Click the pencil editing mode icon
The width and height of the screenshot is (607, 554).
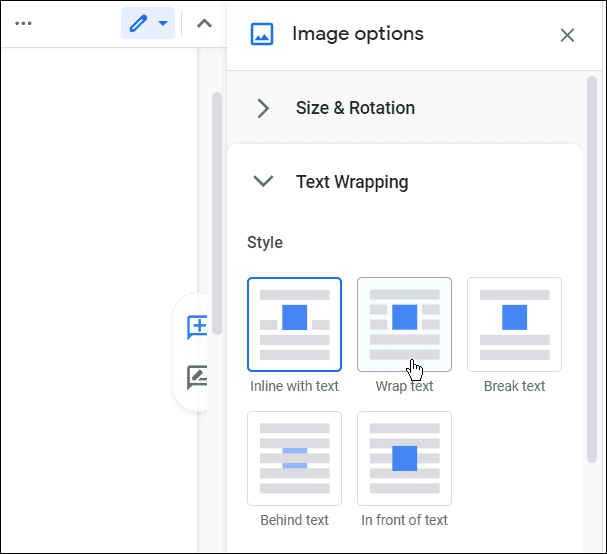tap(138, 23)
